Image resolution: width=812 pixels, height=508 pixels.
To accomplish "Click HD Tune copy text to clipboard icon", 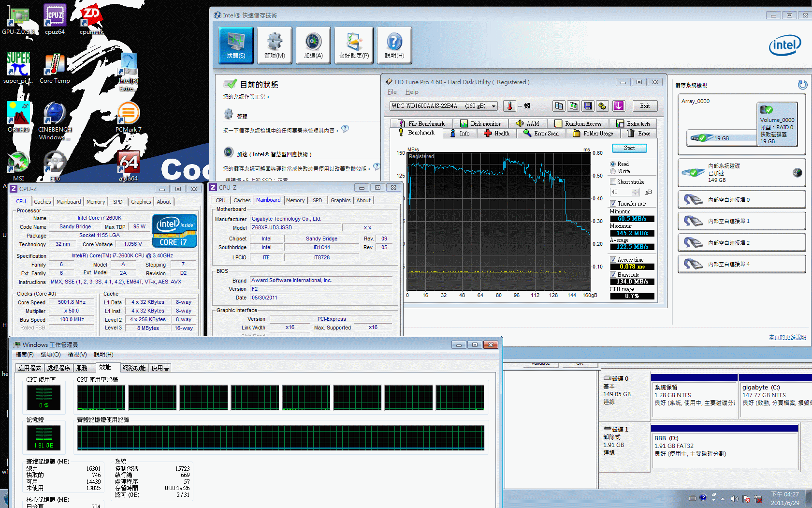I will coord(559,106).
